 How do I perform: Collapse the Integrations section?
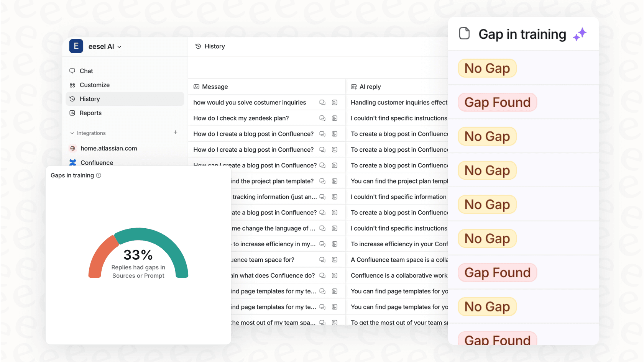click(72, 133)
